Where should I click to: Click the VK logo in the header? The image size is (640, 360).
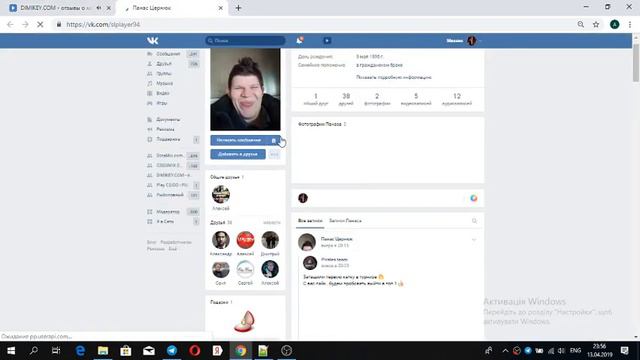(x=153, y=40)
